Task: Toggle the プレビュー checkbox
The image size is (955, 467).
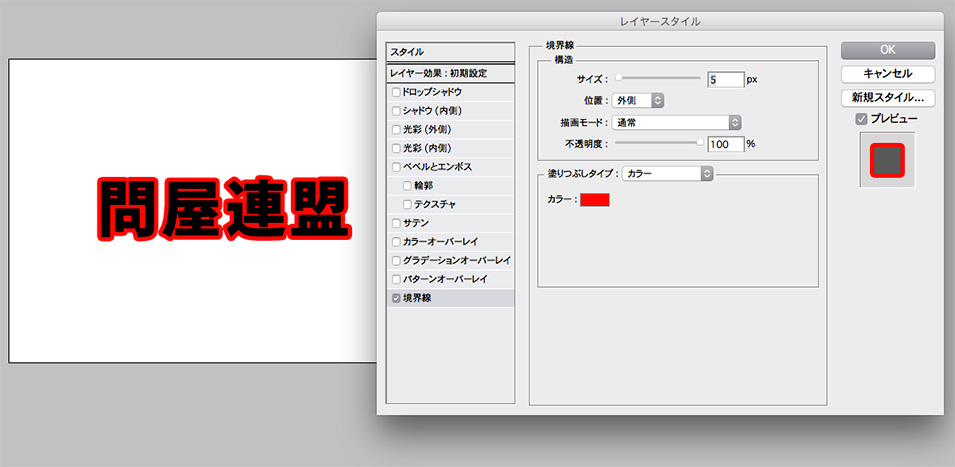Action: click(861, 119)
